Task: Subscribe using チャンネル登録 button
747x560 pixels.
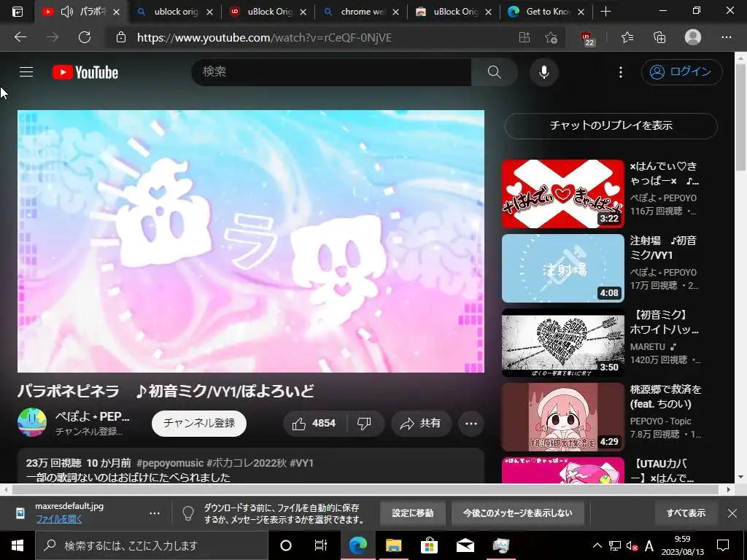Action: pyautogui.click(x=199, y=424)
